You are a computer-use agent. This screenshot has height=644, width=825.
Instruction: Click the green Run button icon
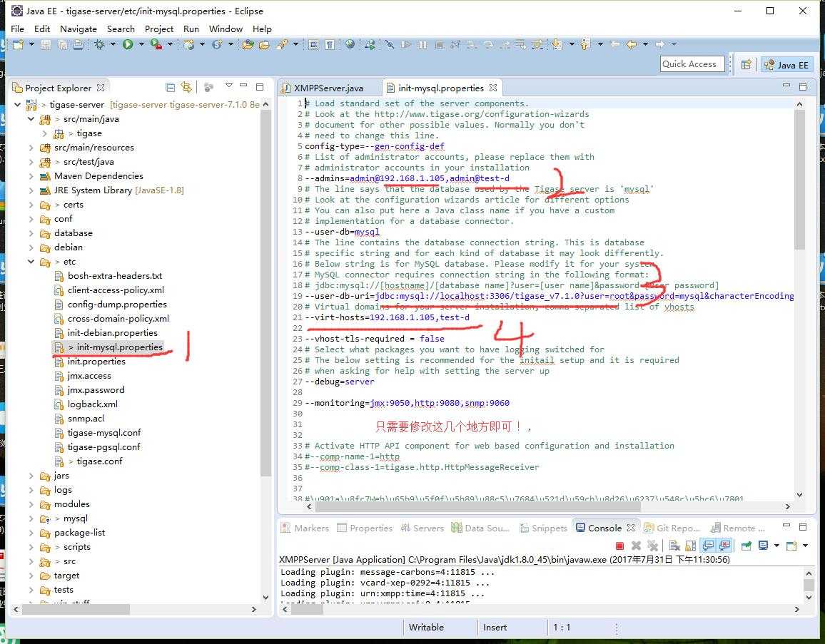pyautogui.click(x=127, y=45)
